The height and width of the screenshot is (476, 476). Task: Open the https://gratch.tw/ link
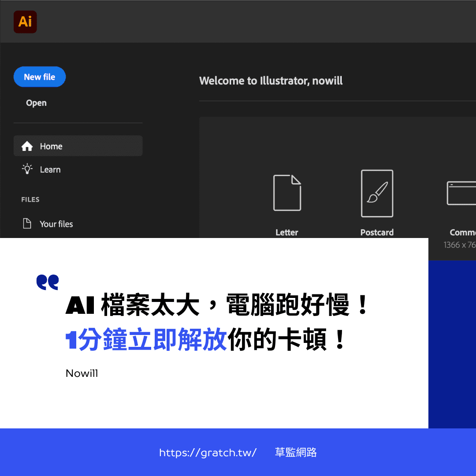coord(208,453)
